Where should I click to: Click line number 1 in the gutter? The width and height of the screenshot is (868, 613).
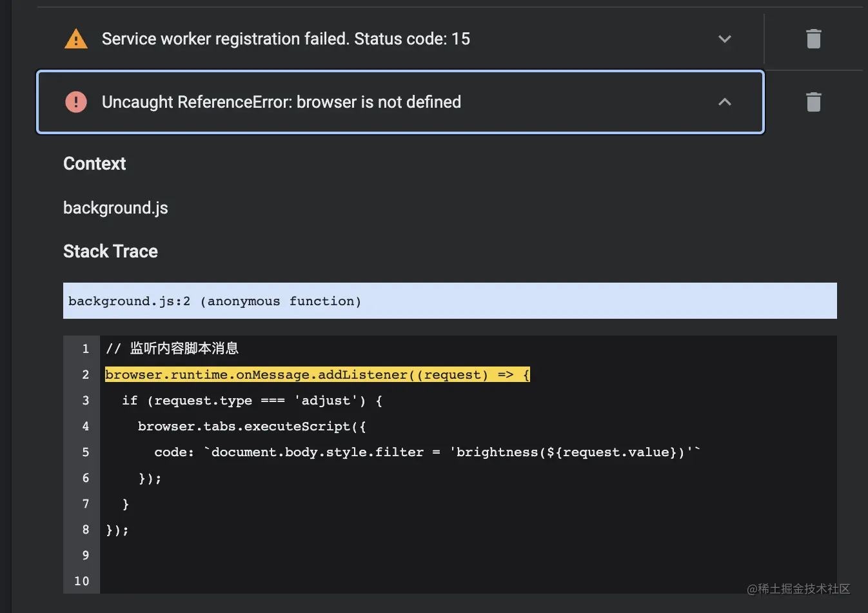[85, 348]
